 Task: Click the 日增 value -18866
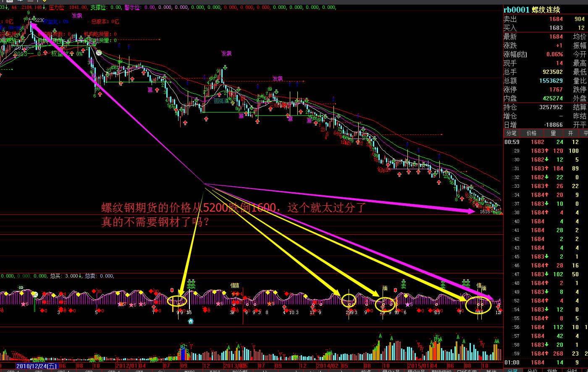(x=553, y=125)
